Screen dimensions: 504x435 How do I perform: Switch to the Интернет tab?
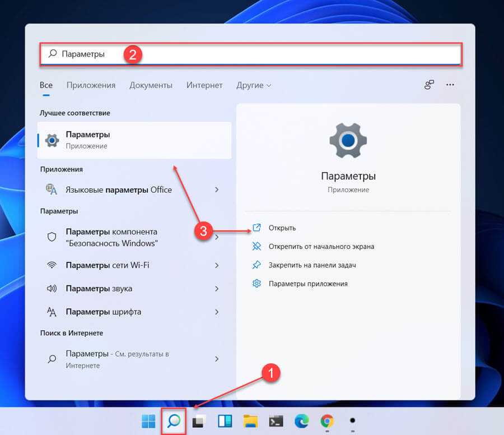204,85
